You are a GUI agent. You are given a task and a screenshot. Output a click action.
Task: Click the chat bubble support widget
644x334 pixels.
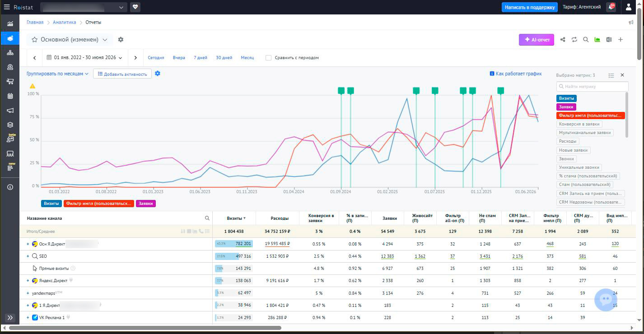[606, 300]
